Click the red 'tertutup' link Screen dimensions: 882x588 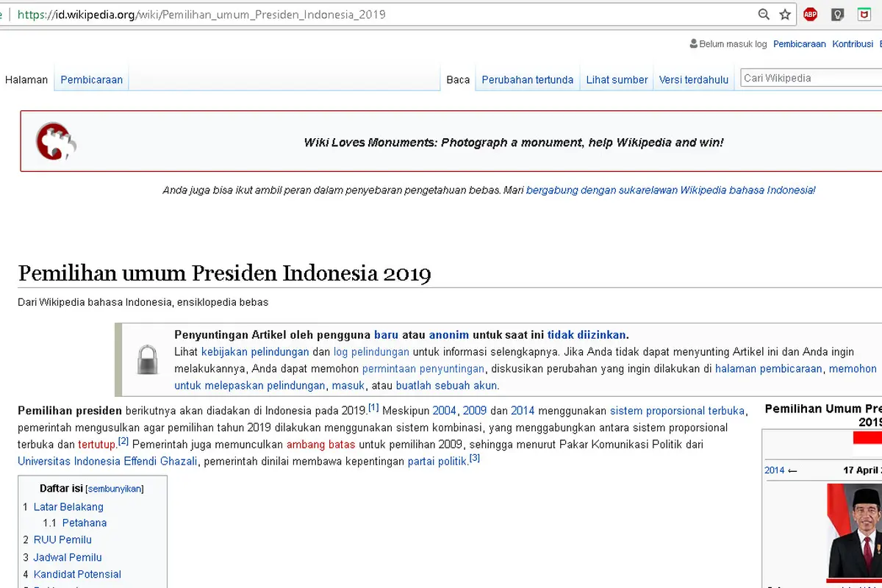pos(97,445)
